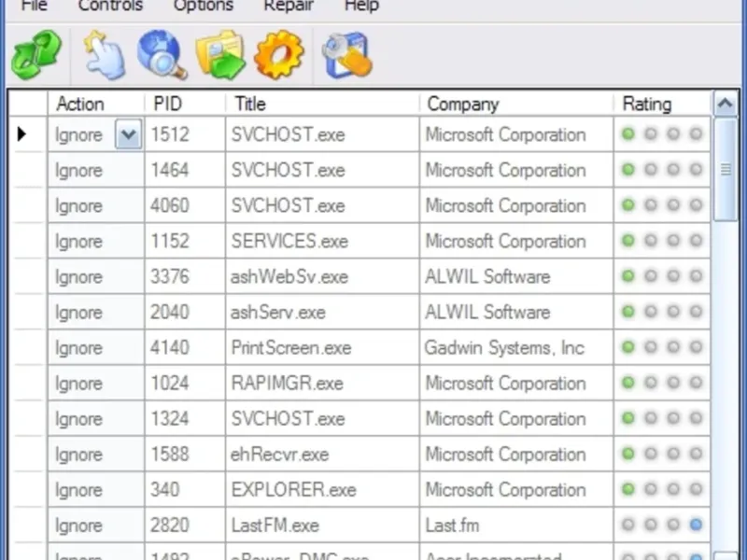Click rating dots for EXPLORER.exe row
Screen dimensions: 747x560
[662, 489]
